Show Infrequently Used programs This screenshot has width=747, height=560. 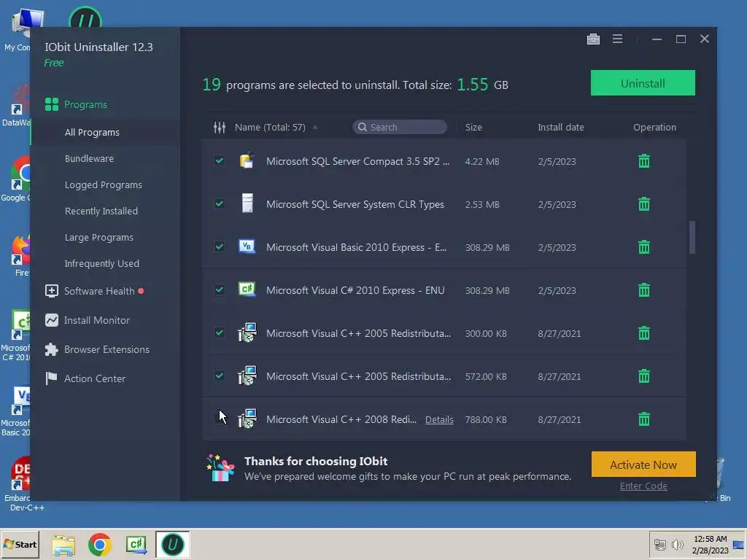click(102, 263)
